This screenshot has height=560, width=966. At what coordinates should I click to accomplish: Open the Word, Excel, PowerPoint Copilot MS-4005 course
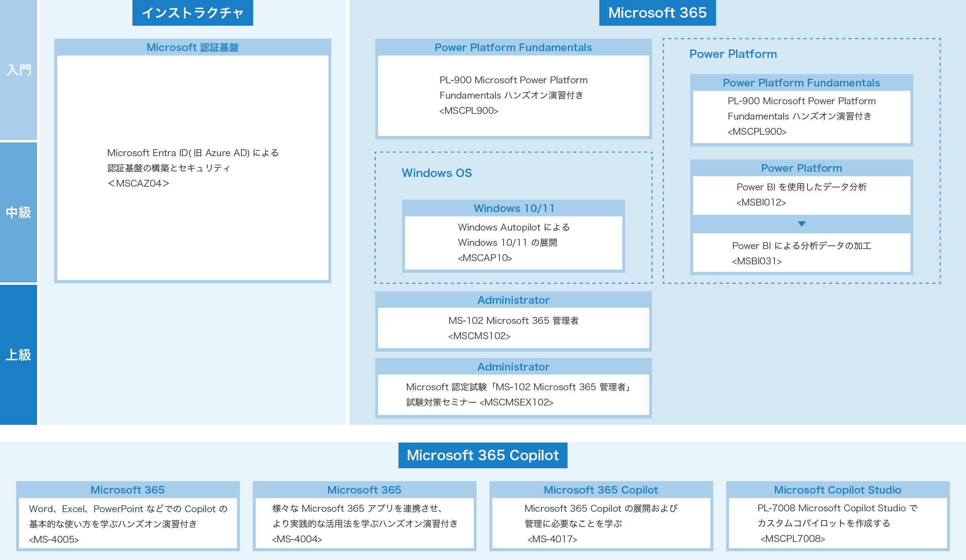[128, 523]
